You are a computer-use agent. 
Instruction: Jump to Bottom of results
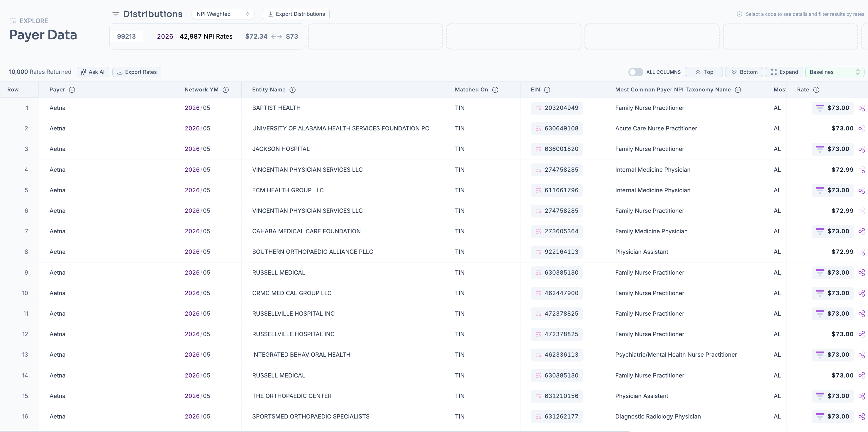744,72
